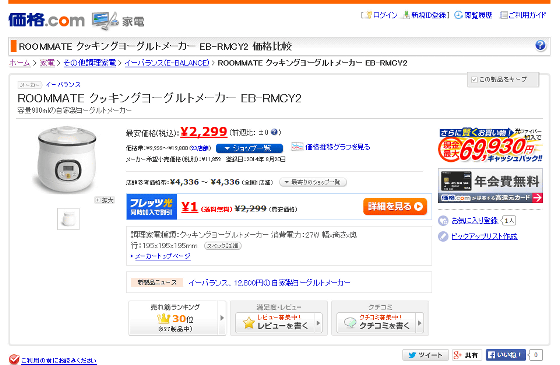Expand the blue ショップ一覧 dropdown button
This screenshot has height=365, width=560.
click(249, 148)
